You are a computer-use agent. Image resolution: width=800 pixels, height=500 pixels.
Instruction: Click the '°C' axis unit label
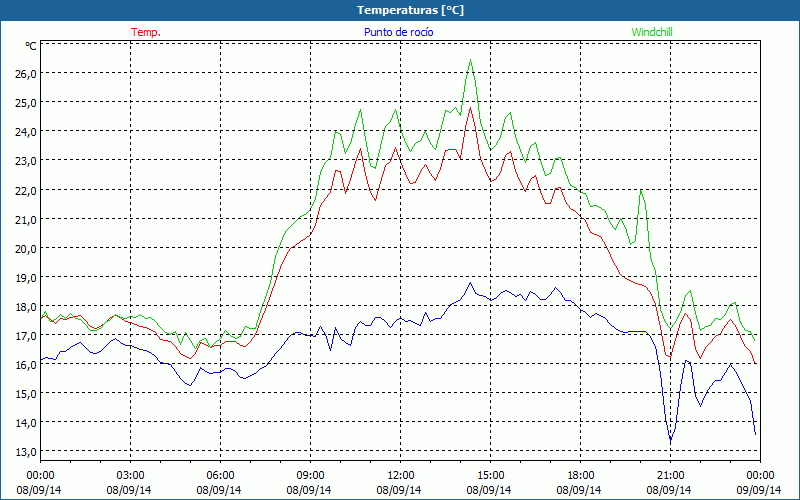[31, 46]
